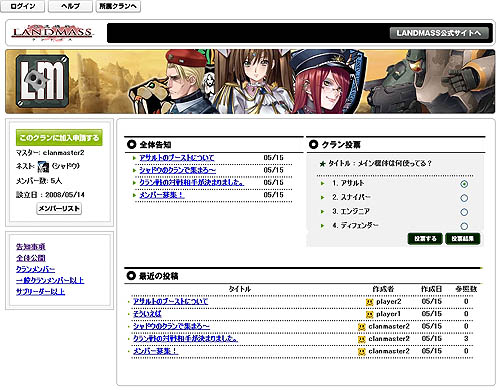Click the bullet icon beside 全体告知 heading
The image size is (500, 390).
(x=131, y=145)
